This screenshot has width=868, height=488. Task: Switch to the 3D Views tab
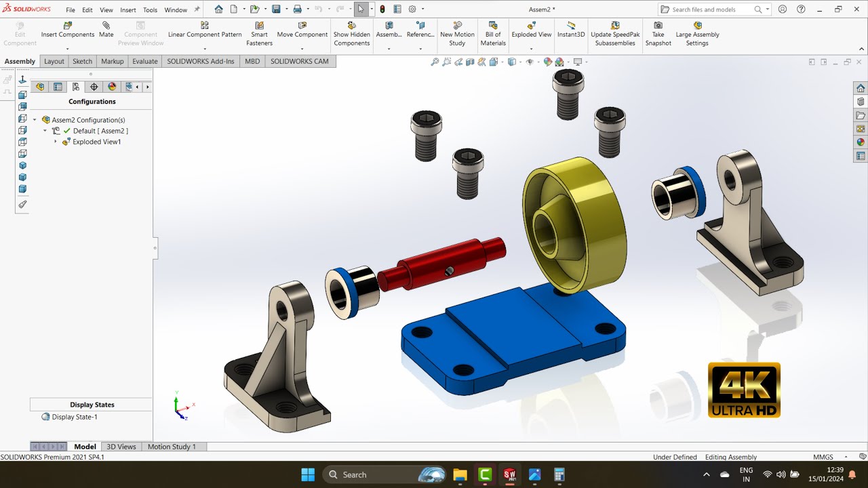coord(121,447)
